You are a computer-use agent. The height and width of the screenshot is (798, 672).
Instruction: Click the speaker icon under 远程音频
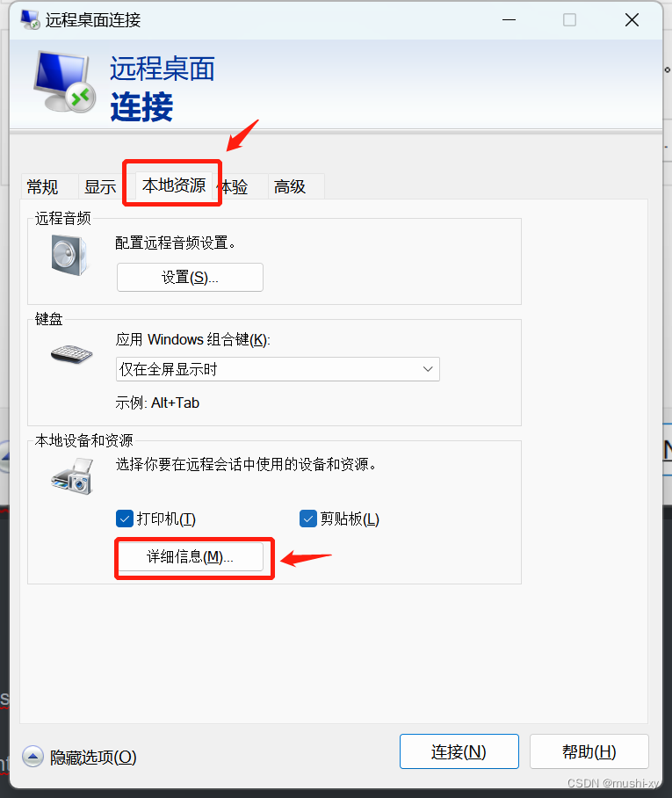[x=69, y=255]
